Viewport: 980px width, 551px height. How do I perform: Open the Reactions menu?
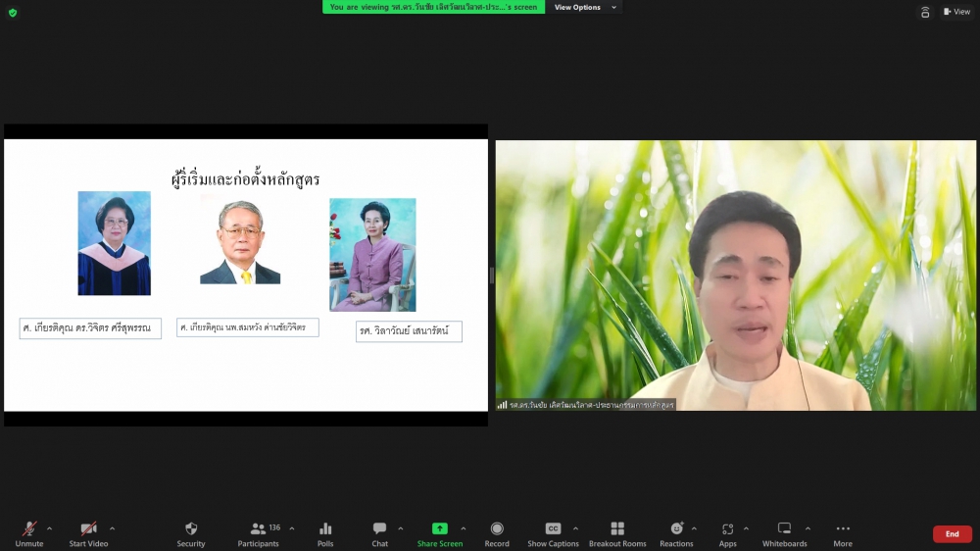point(676,533)
